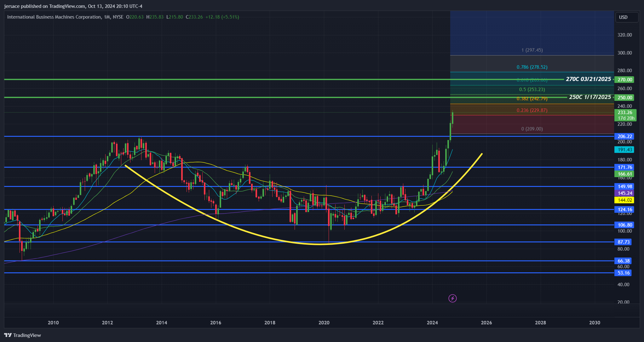Viewport: 644px width, 342px height.
Task: Click the 206.22 blue level label
Action: 624,136
